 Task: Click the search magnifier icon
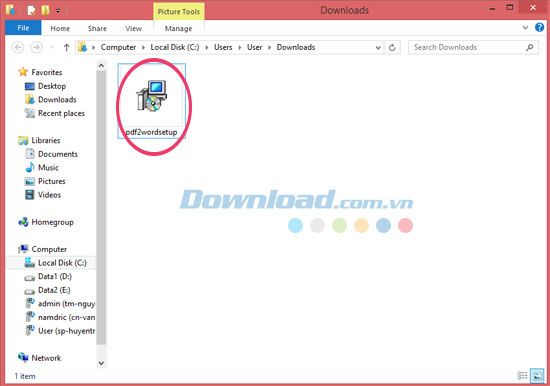pyautogui.click(x=530, y=47)
